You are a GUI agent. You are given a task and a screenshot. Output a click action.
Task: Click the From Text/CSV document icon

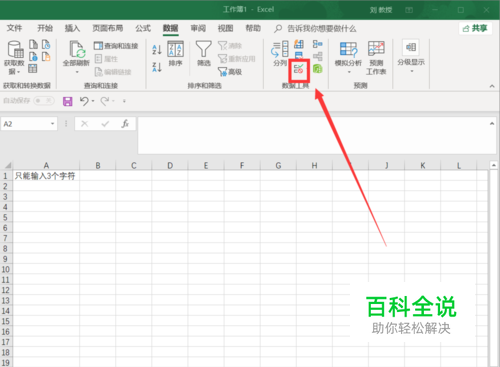pyautogui.click(x=33, y=44)
